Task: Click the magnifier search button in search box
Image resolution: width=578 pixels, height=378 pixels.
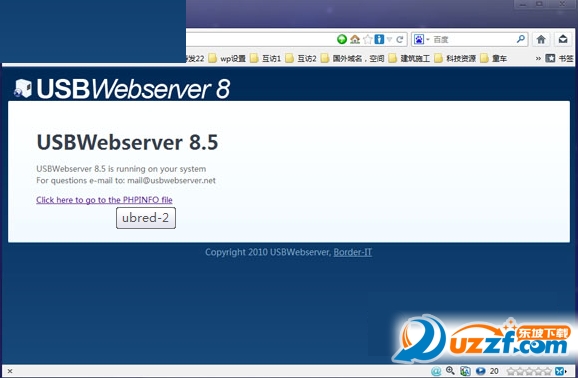Action: click(x=521, y=39)
